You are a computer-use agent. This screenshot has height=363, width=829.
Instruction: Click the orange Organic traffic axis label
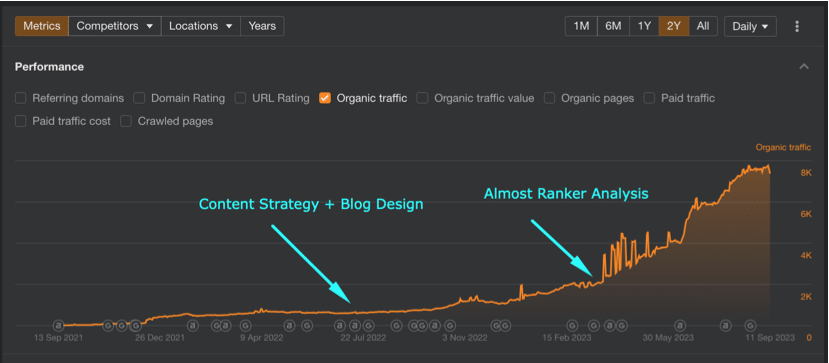click(783, 147)
